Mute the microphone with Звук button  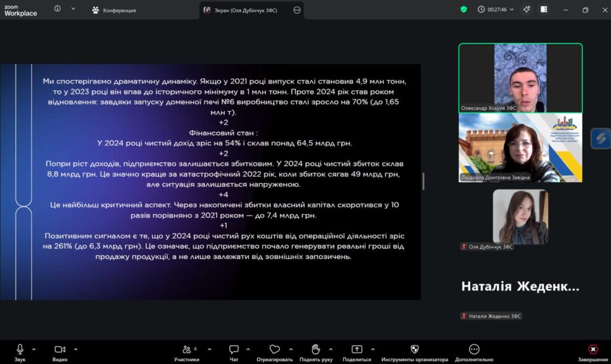pyautogui.click(x=20, y=350)
